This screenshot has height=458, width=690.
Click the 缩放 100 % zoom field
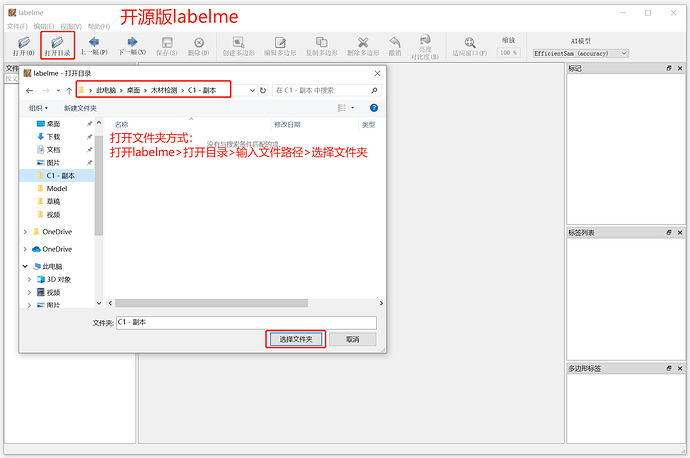509,53
